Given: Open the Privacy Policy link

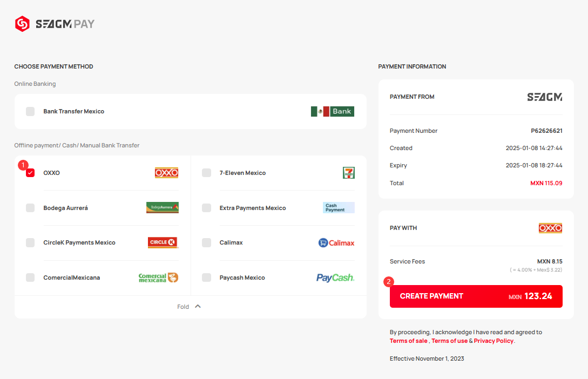Looking at the screenshot, I should click(494, 341).
